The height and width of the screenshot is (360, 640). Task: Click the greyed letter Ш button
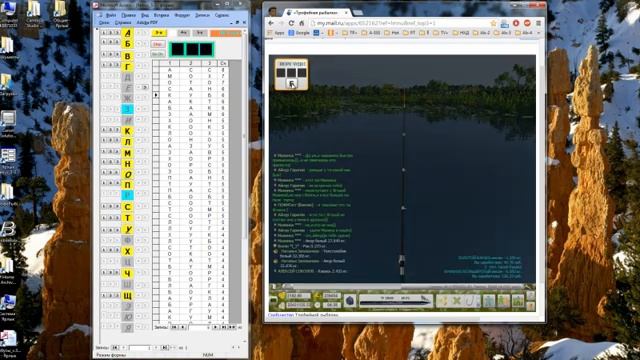click(x=128, y=284)
